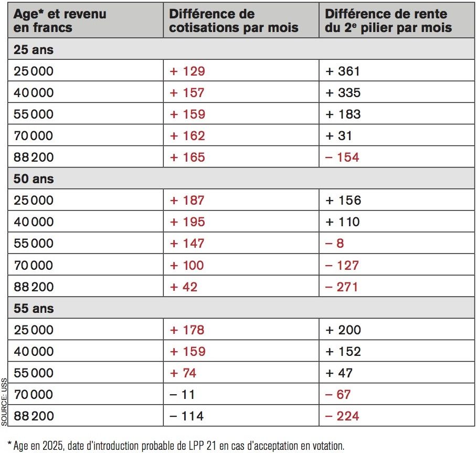
Task: Click the "+ 335" pension value
Action: (343, 93)
